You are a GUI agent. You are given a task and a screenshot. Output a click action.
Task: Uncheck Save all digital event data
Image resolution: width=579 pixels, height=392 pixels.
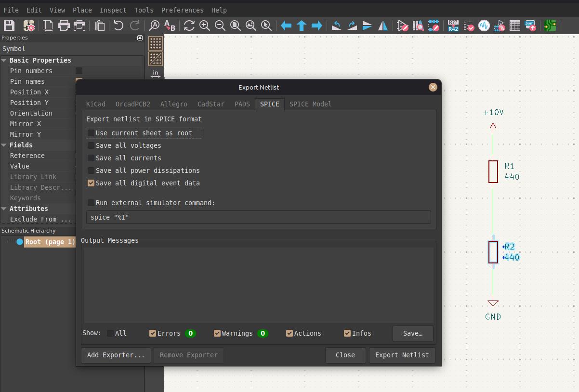(91, 183)
